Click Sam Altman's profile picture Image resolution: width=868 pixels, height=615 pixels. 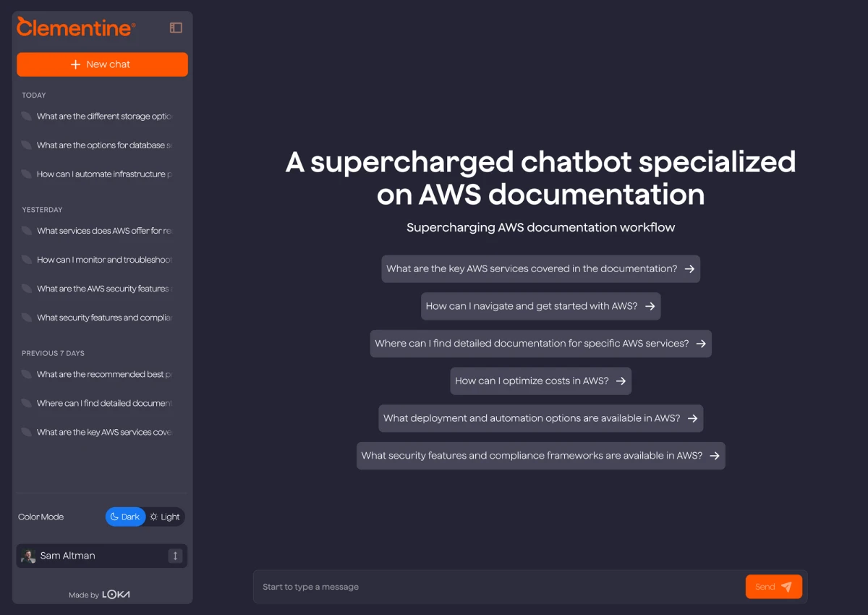click(27, 556)
